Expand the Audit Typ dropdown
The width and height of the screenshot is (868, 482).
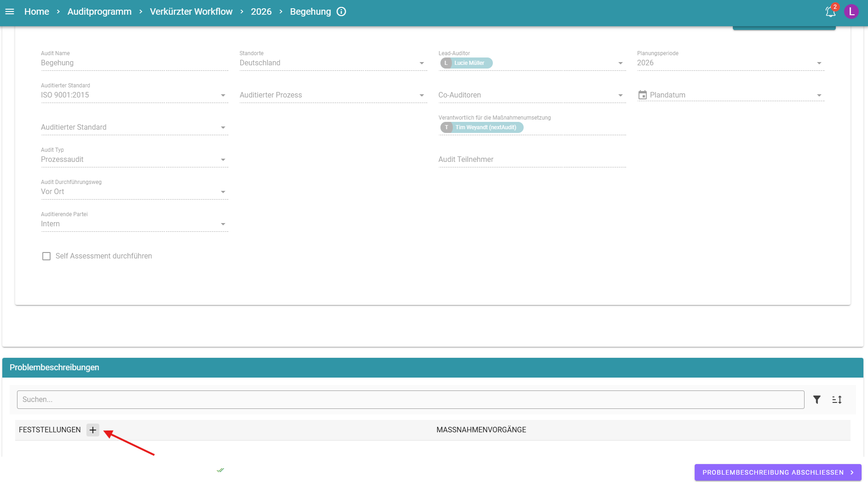coord(223,160)
